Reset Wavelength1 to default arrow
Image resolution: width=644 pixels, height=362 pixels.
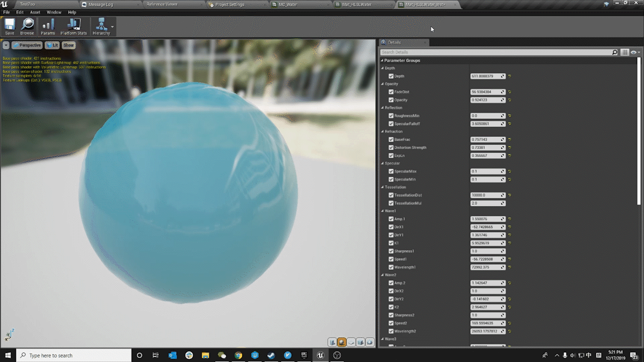pos(510,267)
